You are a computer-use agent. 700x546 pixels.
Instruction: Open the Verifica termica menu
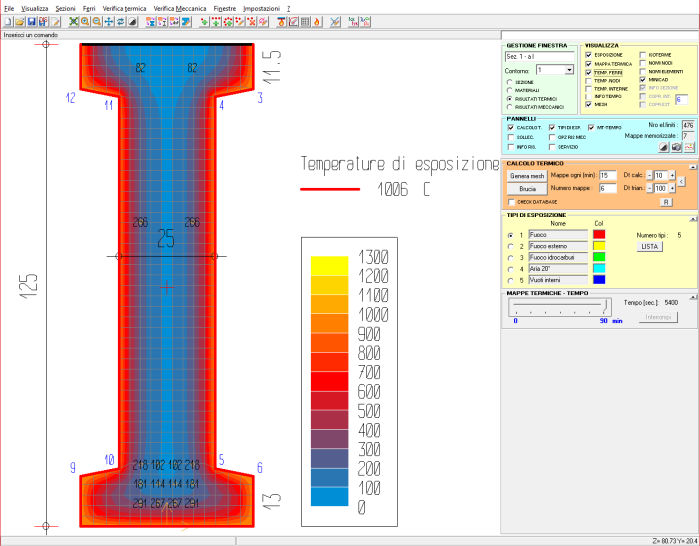pos(126,7)
